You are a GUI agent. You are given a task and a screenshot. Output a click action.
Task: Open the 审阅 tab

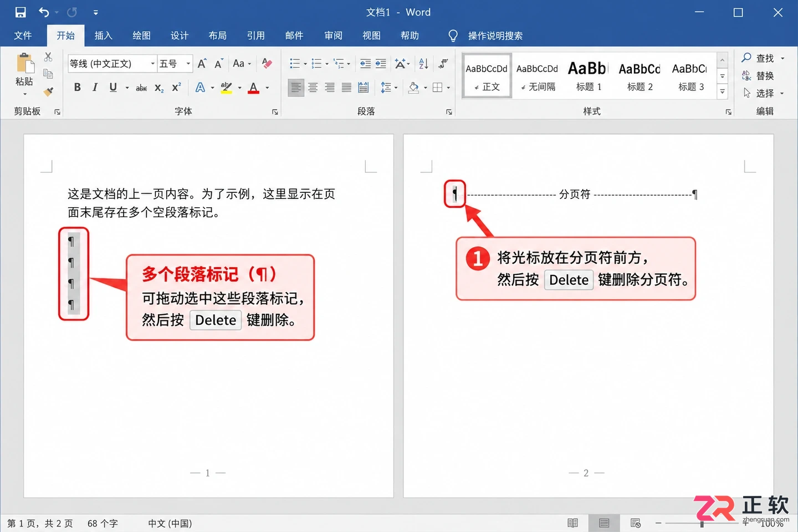click(333, 36)
